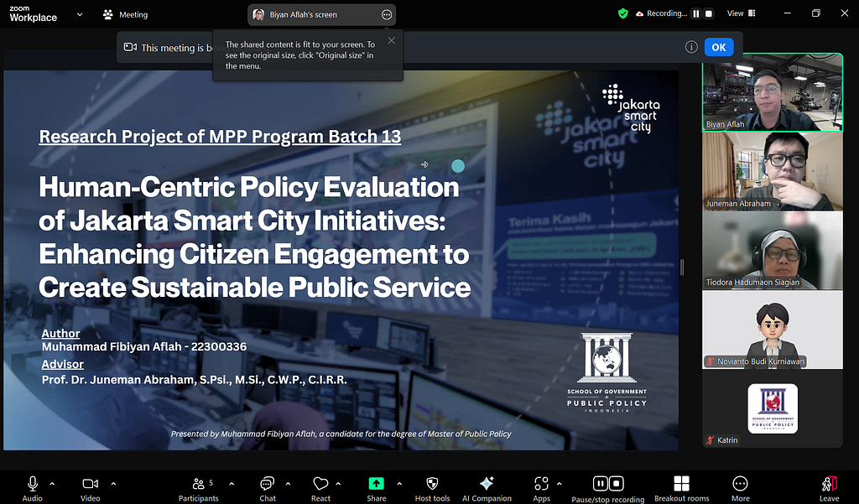Open the Participants panel
Screen dimensions: 859x504
click(198, 487)
